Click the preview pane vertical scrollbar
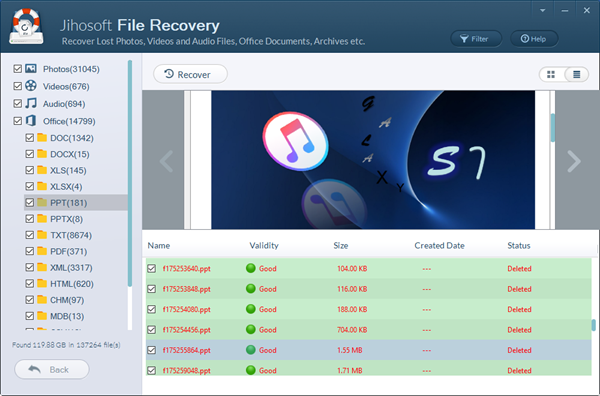The image size is (600, 396). tap(553, 127)
